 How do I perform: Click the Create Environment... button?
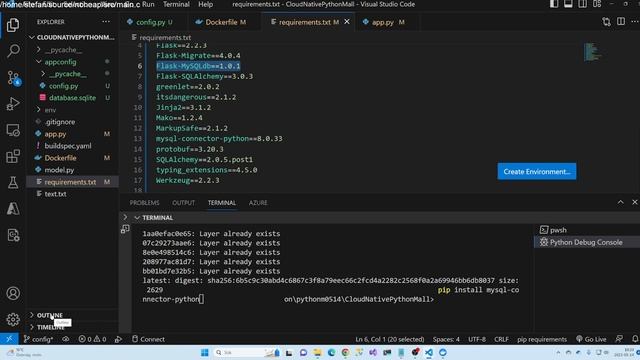click(537, 171)
